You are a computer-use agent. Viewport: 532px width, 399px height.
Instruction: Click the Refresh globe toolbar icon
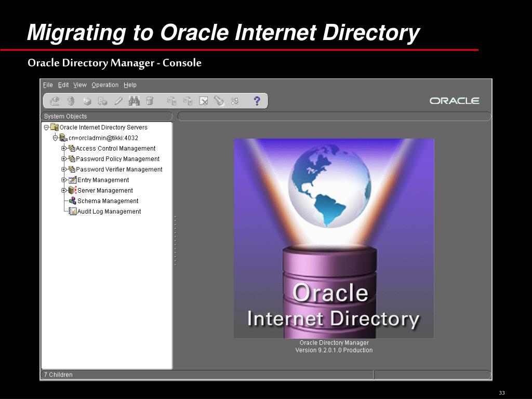71,101
